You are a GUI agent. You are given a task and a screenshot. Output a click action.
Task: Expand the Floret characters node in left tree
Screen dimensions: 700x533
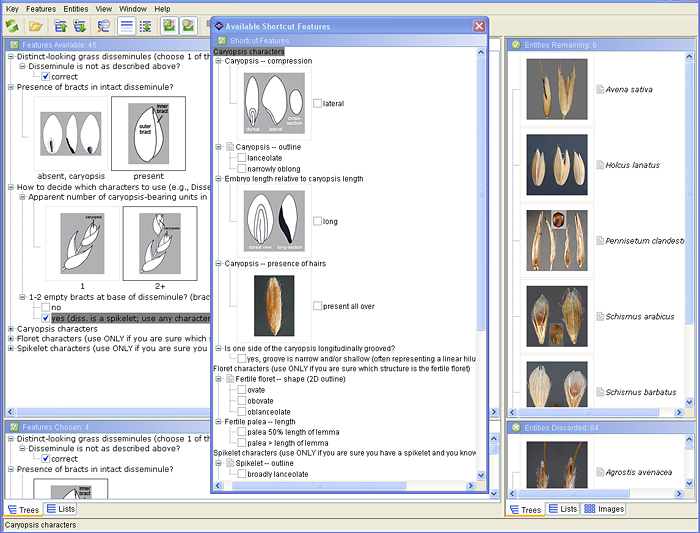(11, 338)
